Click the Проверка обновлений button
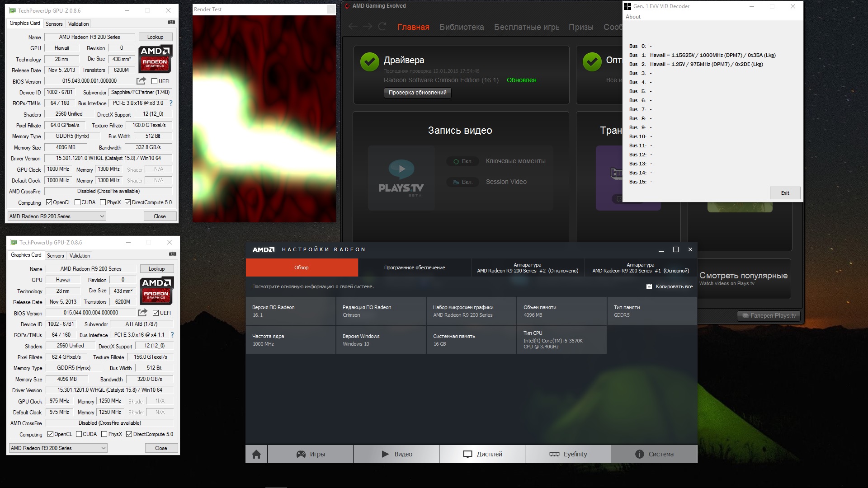The height and width of the screenshot is (488, 868). pos(417,93)
